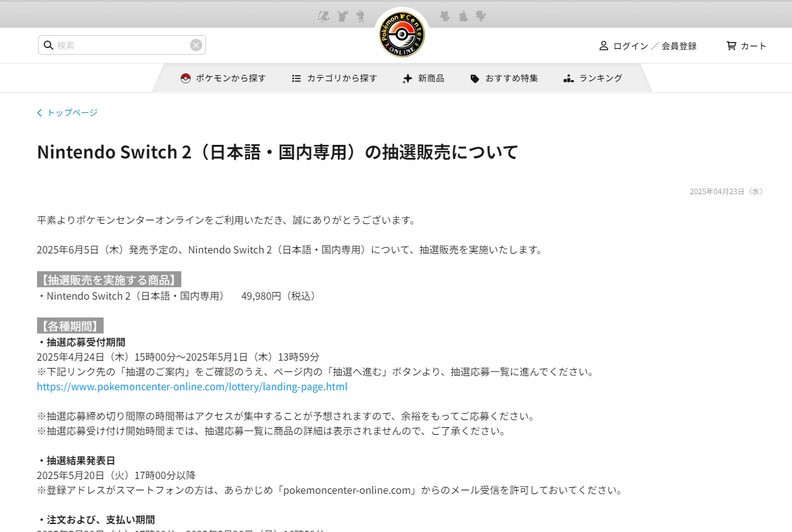Focus the 検索 search input field
Screen dimensions: 792x532
pyautogui.click(x=122, y=45)
